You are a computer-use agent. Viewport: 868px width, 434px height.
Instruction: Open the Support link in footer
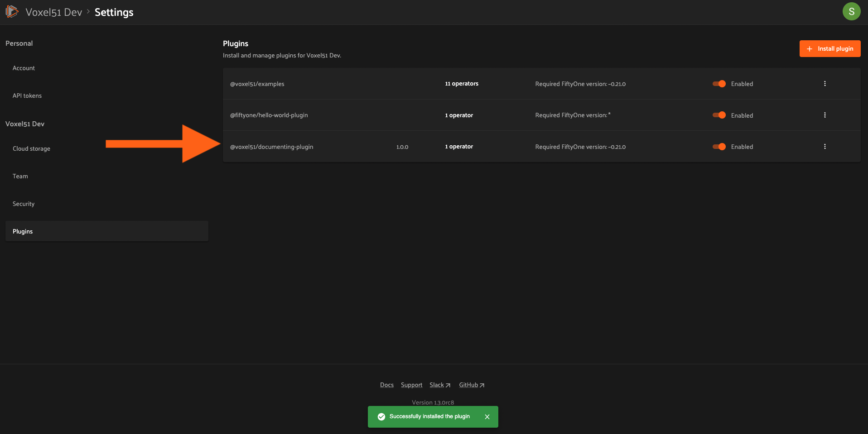(x=411, y=385)
